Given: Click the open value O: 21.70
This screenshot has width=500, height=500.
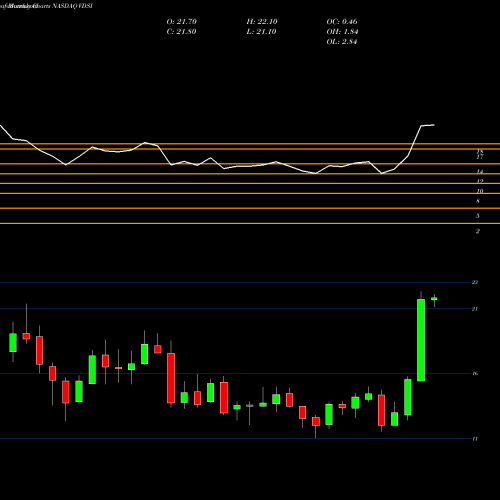Looking at the screenshot, I should pos(182,22).
